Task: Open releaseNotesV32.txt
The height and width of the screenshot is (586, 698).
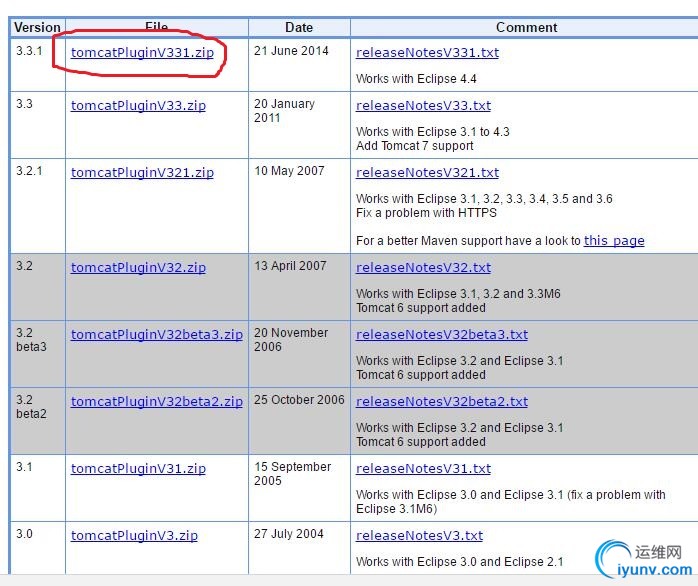Action: (423, 267)
